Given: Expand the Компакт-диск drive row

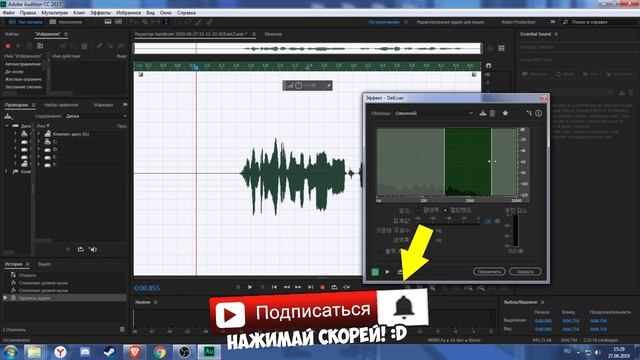Looking at the screenshot, I should 39,134.
